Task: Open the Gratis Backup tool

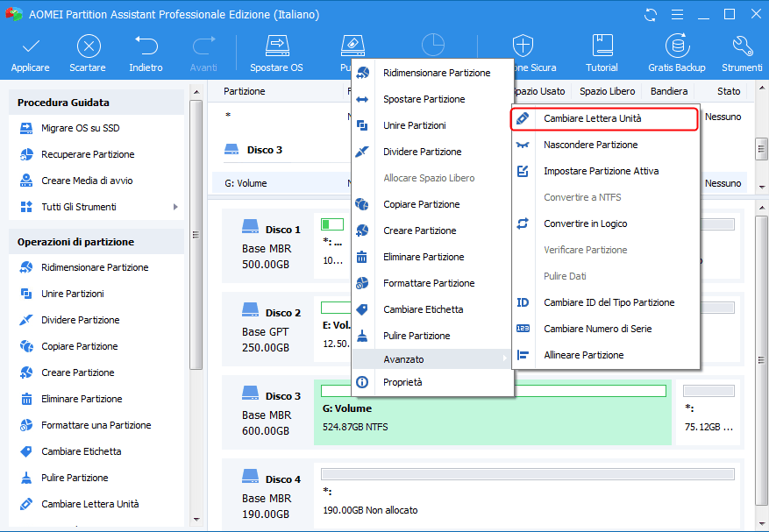Action: pos(677,54)
